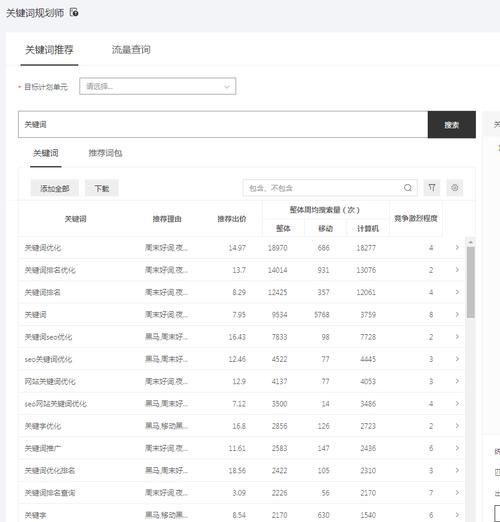Open the filter funnel icon
The height and width of the screenshot is (522, 500).
point(432,188)
